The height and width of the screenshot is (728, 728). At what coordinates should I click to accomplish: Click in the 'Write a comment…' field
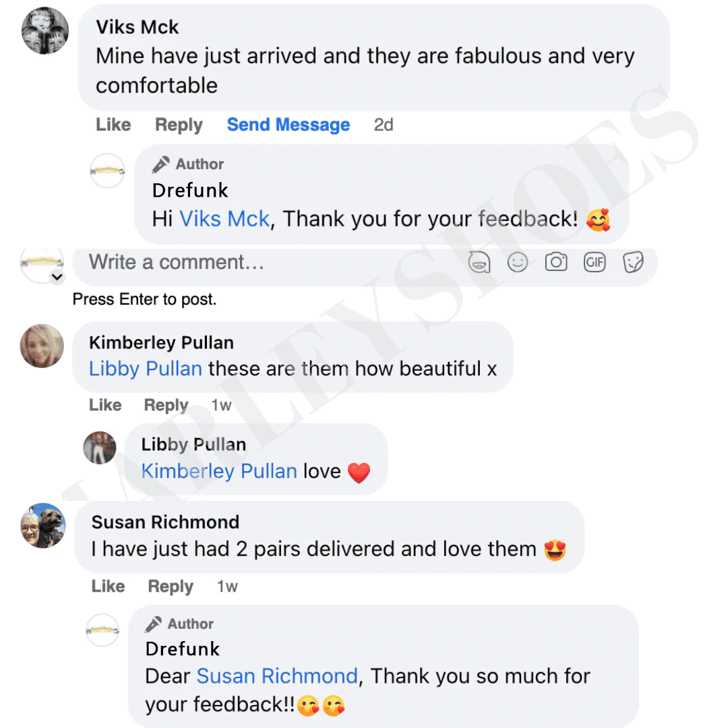coord(270,262)
